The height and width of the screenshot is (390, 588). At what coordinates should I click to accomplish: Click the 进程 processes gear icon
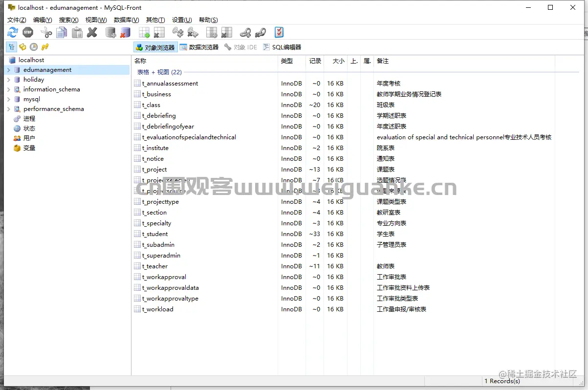17,119
